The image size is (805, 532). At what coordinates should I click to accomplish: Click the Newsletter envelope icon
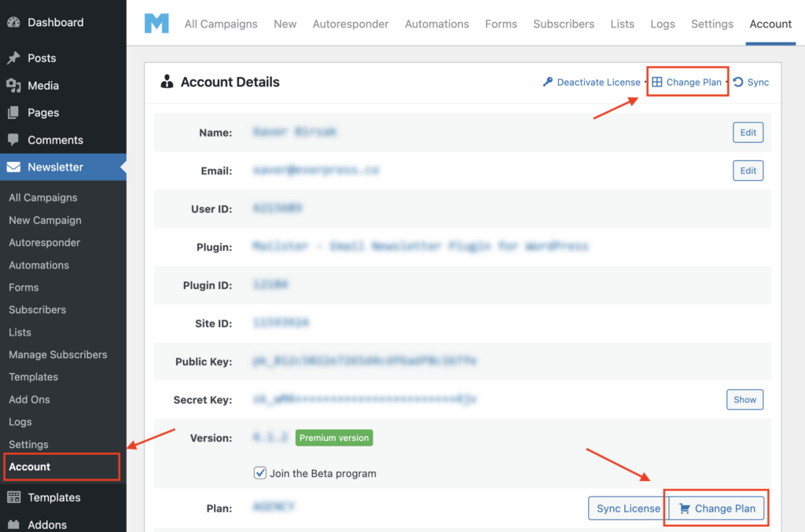tap(14, 167)
